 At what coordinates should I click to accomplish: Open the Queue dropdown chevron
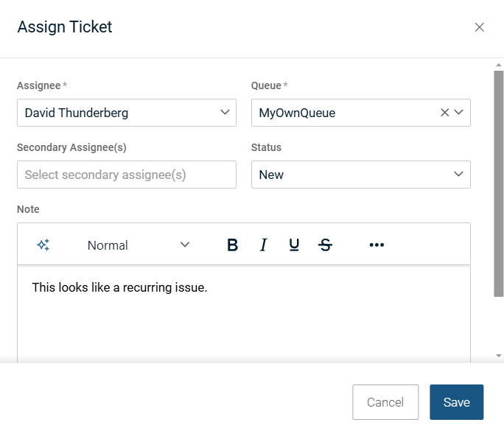[458, 113]
